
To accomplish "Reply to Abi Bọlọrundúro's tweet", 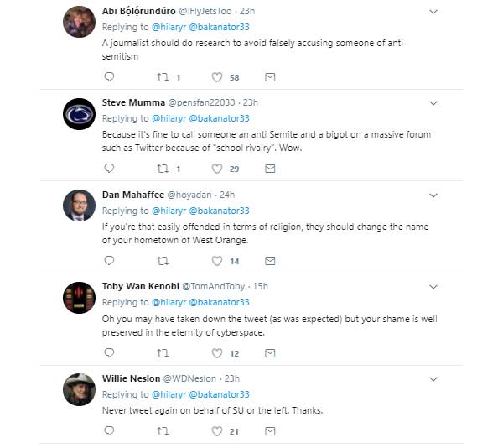I will pos(109,77).
